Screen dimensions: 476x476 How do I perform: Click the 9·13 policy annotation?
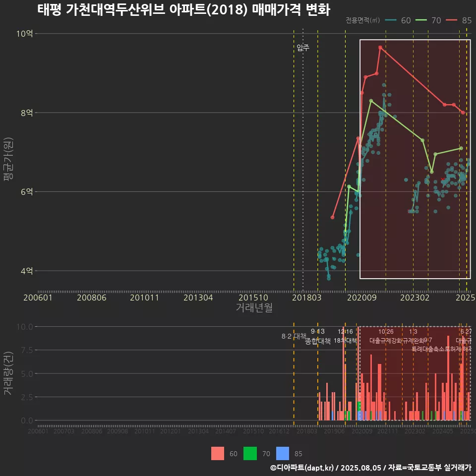(317, 332)
